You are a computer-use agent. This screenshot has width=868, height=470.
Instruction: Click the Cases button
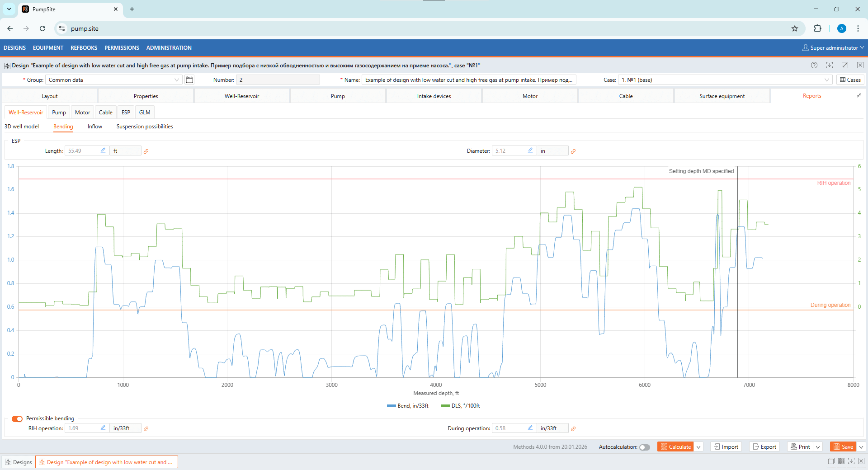[x=850, y=80]
